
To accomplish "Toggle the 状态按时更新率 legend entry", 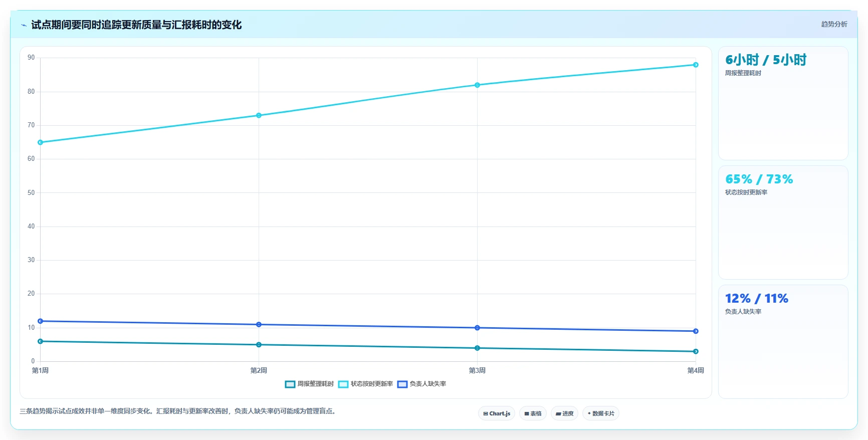I will [x=365, y=384].
